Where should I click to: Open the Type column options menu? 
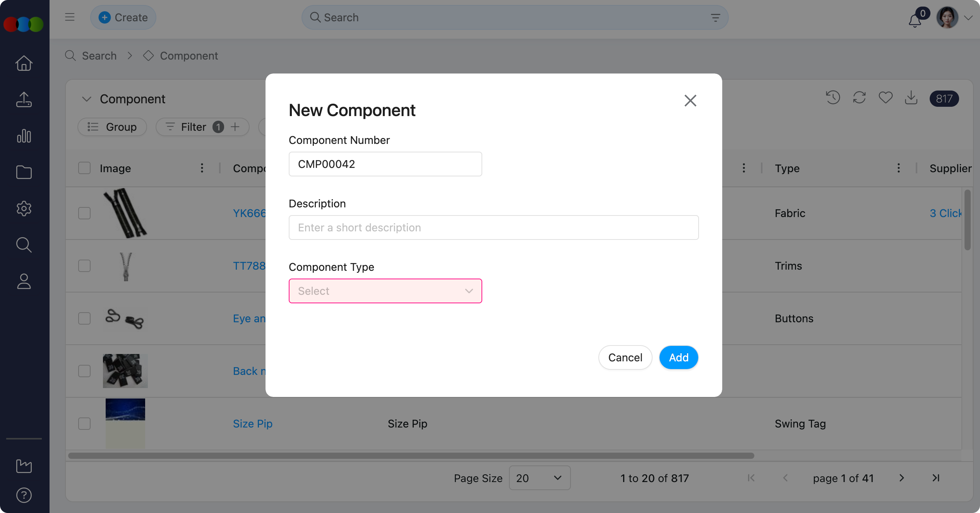pos(899,168)
